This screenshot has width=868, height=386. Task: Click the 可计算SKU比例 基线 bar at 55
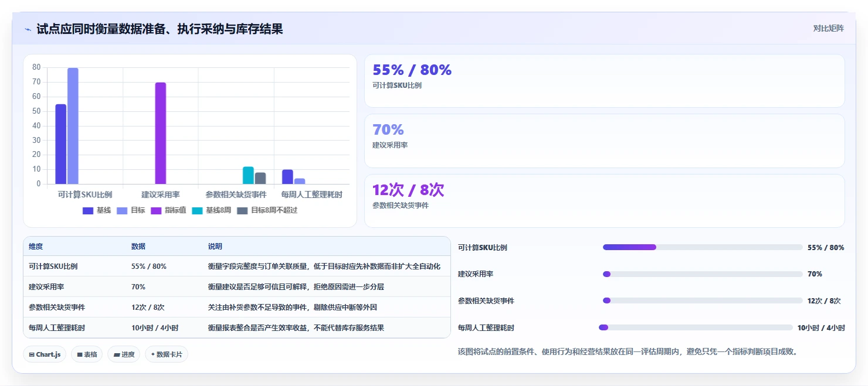(x=61, y=144)
